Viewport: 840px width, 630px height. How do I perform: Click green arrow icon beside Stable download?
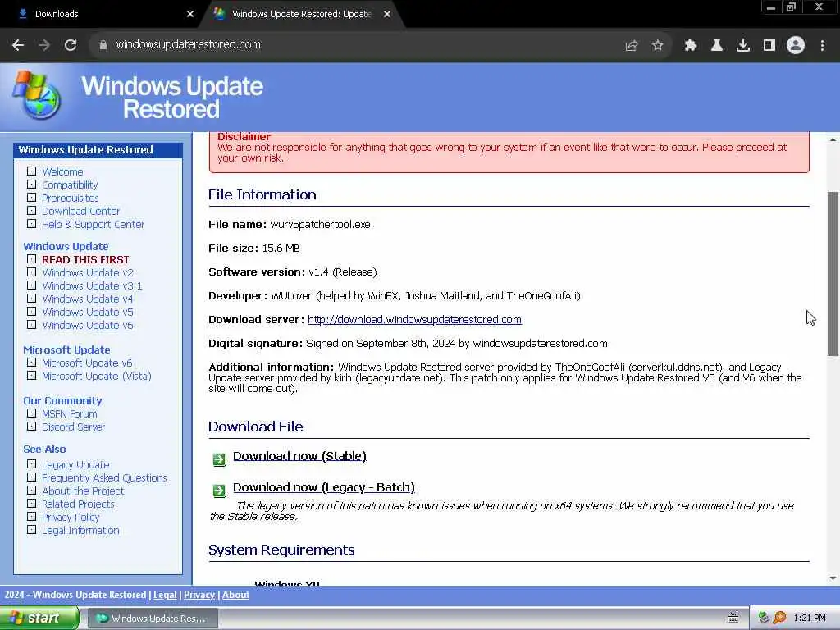click(x=220, y=459)
